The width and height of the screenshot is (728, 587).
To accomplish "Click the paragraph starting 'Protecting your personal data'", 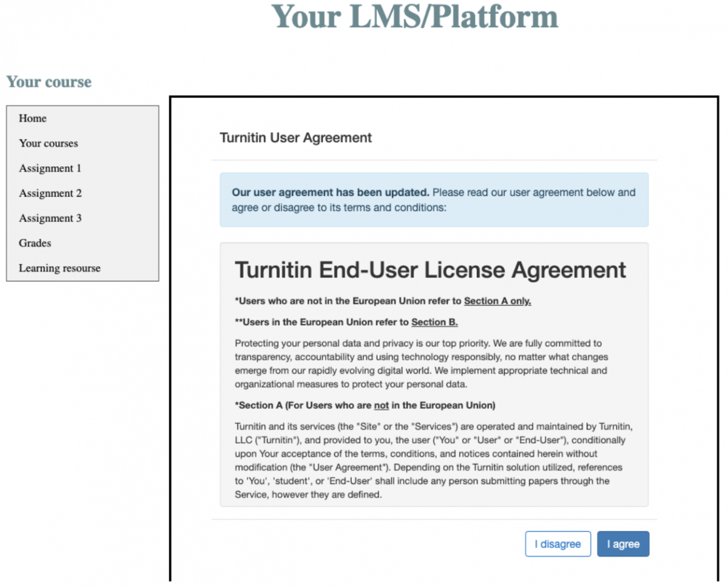I will [421, 363].
